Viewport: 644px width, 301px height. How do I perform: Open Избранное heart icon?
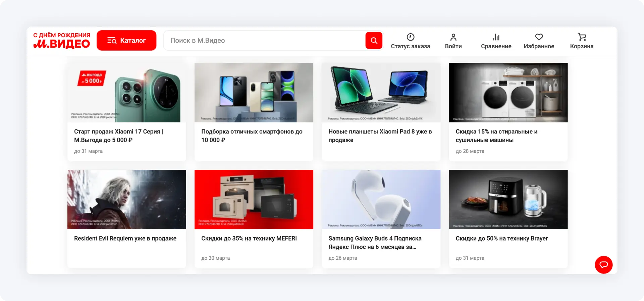click(539, 37)
